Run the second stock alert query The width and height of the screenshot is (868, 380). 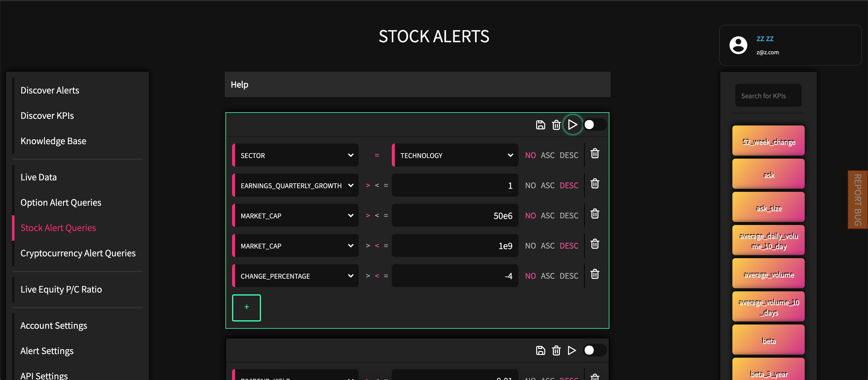(x=572, y=350)
